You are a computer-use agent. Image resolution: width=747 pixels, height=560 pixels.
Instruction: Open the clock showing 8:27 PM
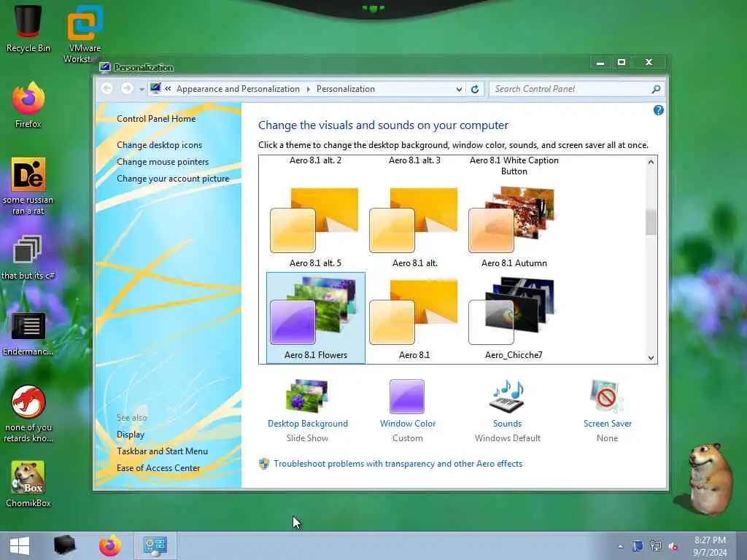(710, 546)
